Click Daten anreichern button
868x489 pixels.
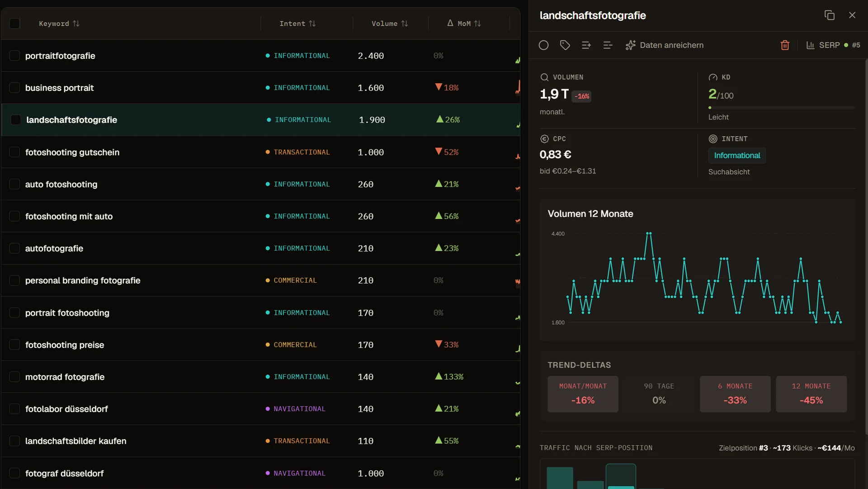pyautogui.click(x=665, y=45)
